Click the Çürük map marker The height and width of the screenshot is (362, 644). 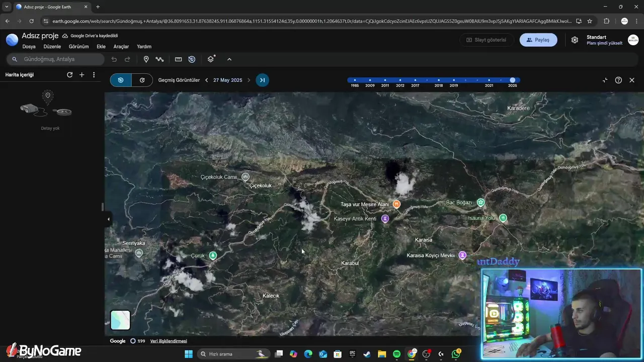point(213,256)
